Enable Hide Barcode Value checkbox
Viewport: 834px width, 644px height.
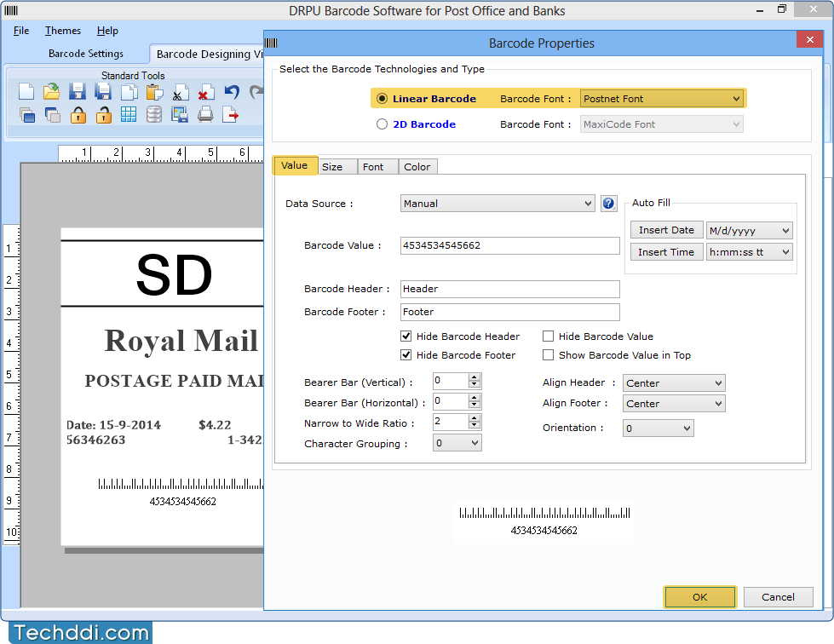coord(548,336)
